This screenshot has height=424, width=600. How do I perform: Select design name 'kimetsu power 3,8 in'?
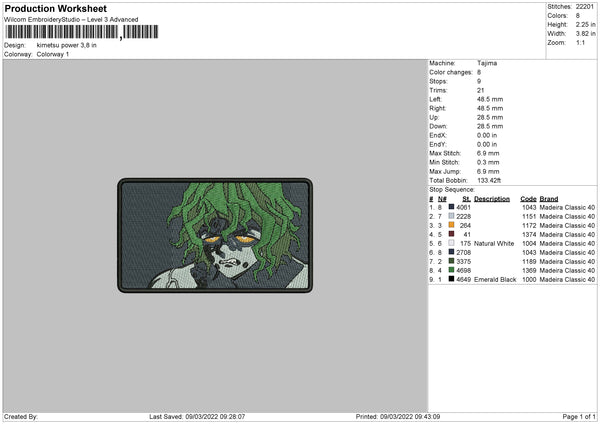[67, 45]
